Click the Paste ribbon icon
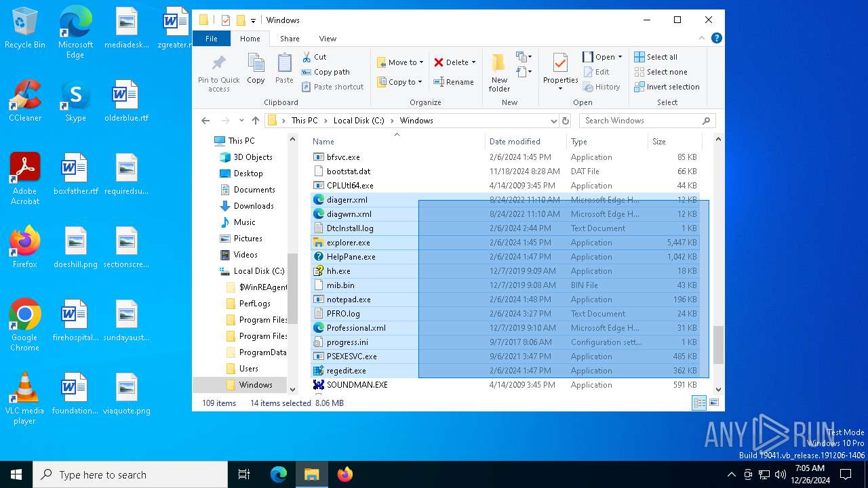Viewport: 868px width, 488px height. (284, 69)
